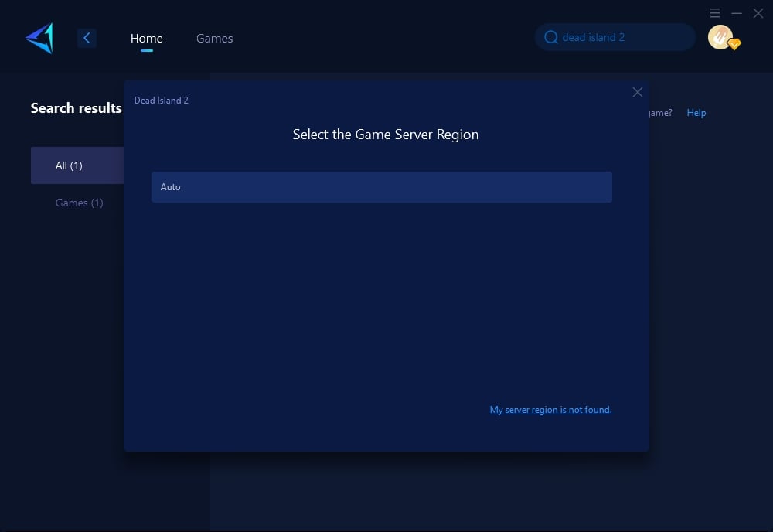This screenshot has height=532, width=773.
Task: Click 'Select the Game Server Region' heading
Action: (386, 135)
